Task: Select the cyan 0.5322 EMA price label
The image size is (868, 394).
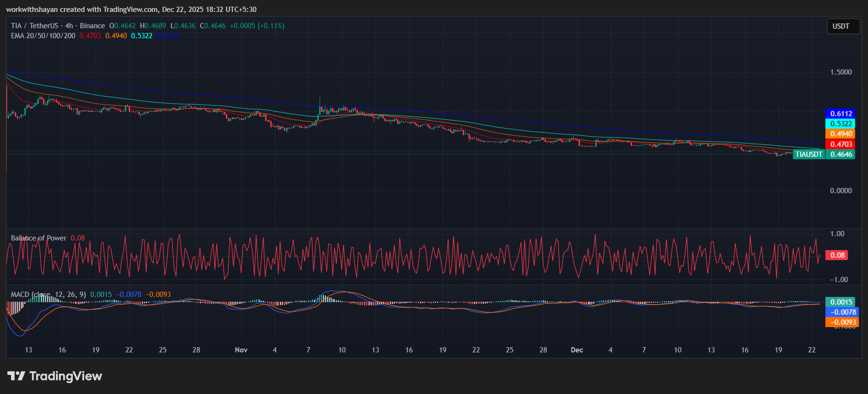Action: click(x=841, y=124)
